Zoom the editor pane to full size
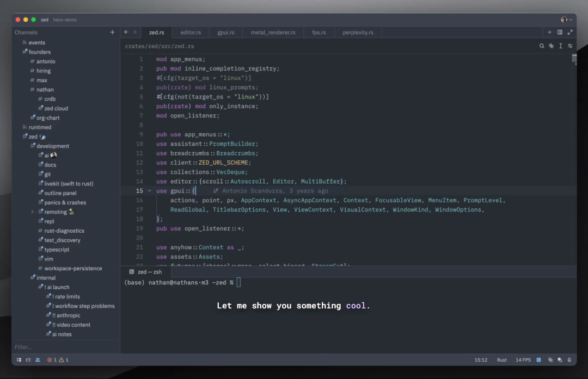This screenshot has width=588, height=379. 570,32
